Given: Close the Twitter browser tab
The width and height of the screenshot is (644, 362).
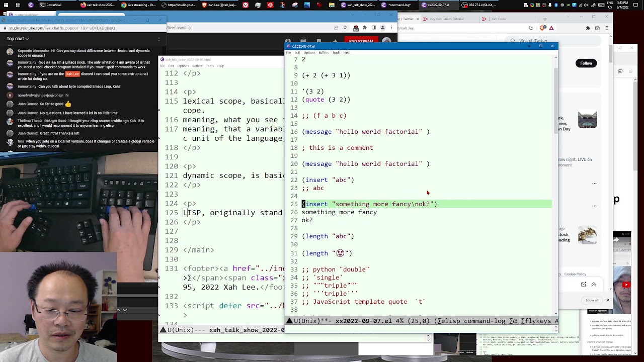Looking at the screenshot, I should [x=418, y=19].
